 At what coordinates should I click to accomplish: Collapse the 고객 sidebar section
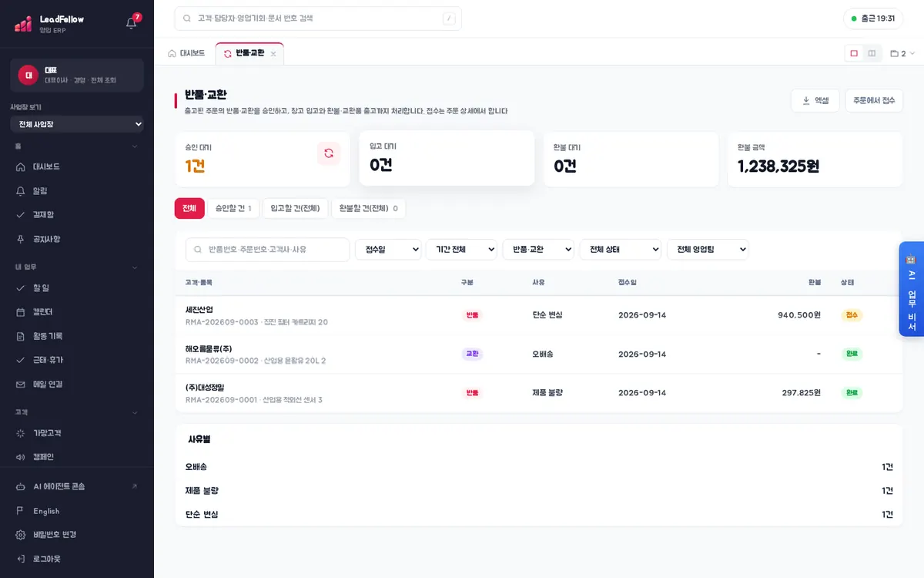point(77,412)
